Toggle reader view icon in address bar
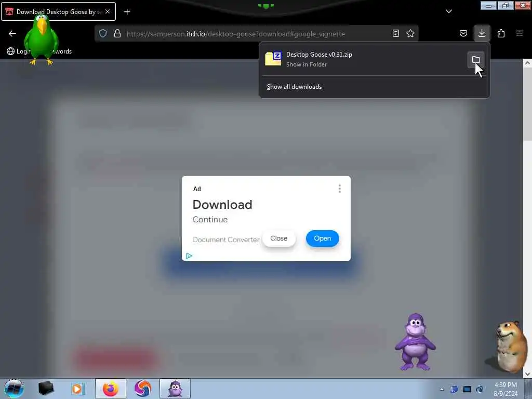This screenshot has height=399, width=532. [x=395, y=33]
